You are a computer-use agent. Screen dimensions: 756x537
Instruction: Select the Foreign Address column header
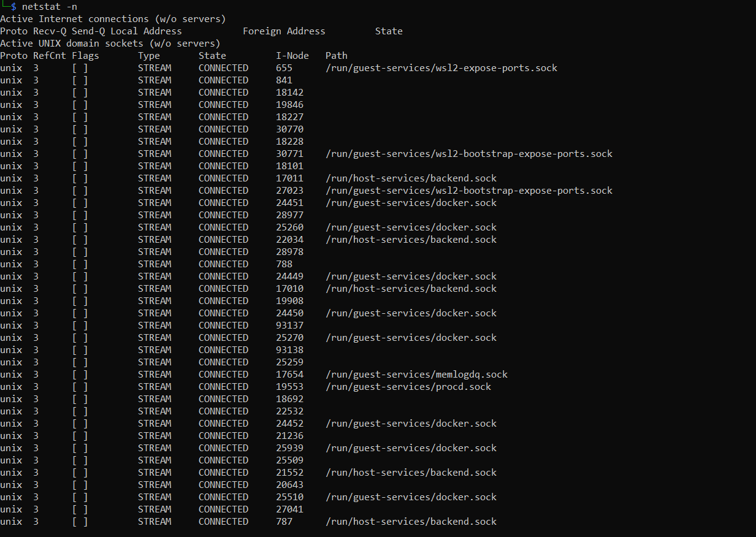pyautogui.click(x=284, y=31)
